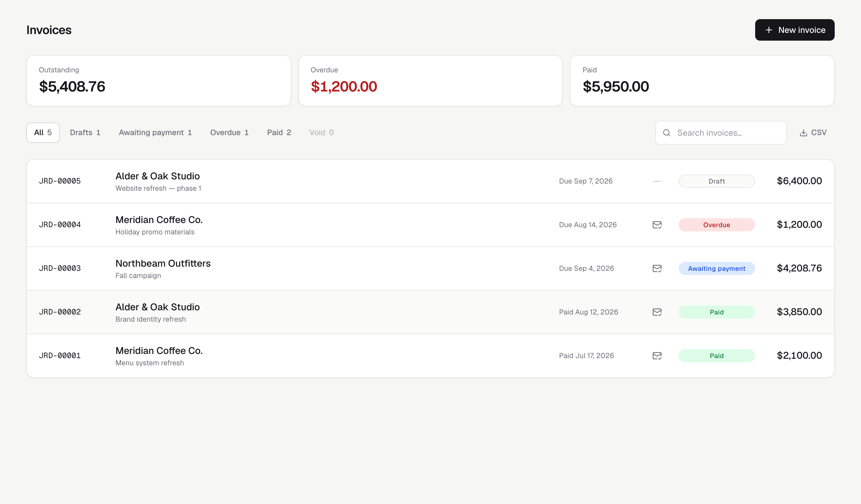
Task: Click the Paid badge on JRD-00002
Action: click(x=717, y=312)
